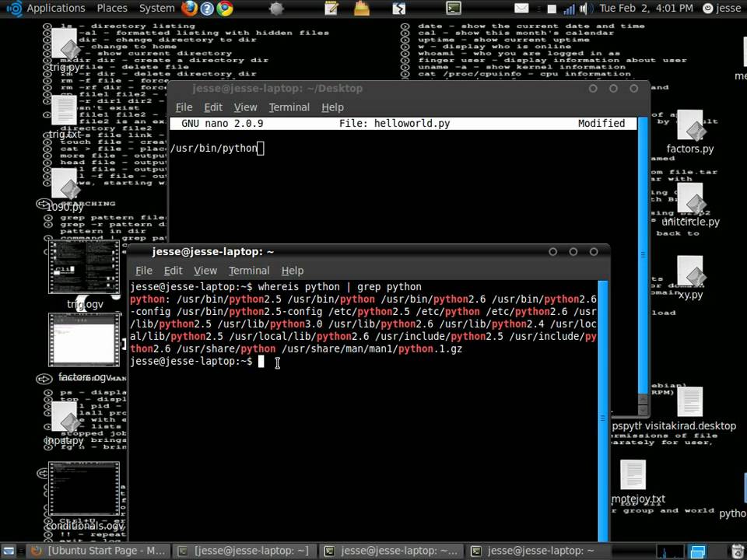Image resolution: width=747 pixels, height=560 pixels.
Task: Open the file box launcher in the top panel
Action: click(362, 9)
